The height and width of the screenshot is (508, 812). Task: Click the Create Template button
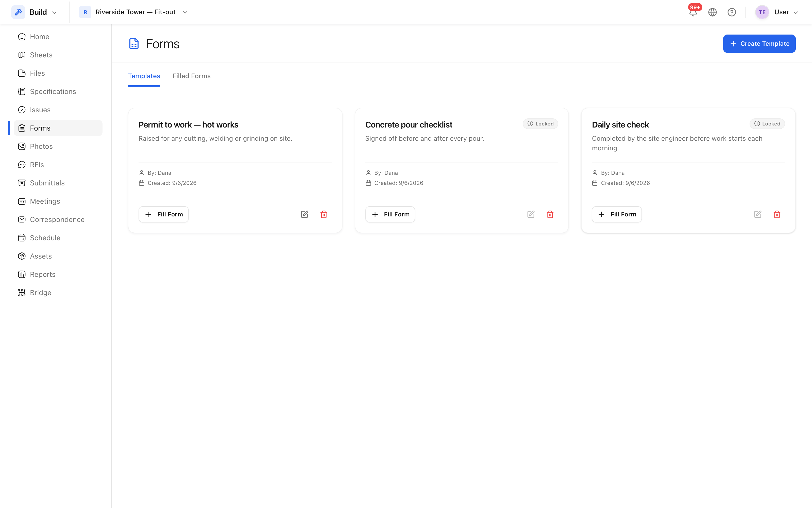pyautogui.click(x=759, y=44)
